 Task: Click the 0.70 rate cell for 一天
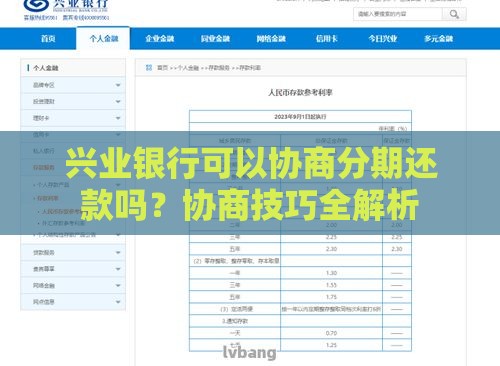[331, 333]
